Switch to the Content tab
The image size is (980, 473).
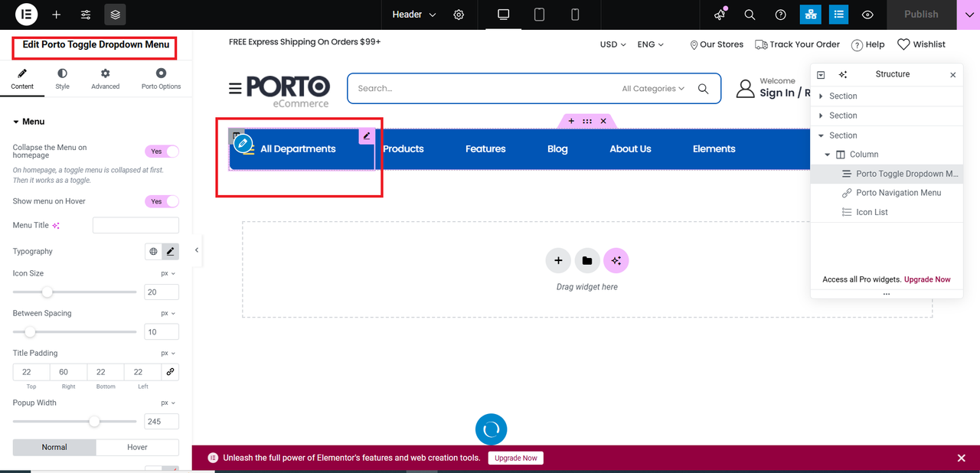pos(22,79)
